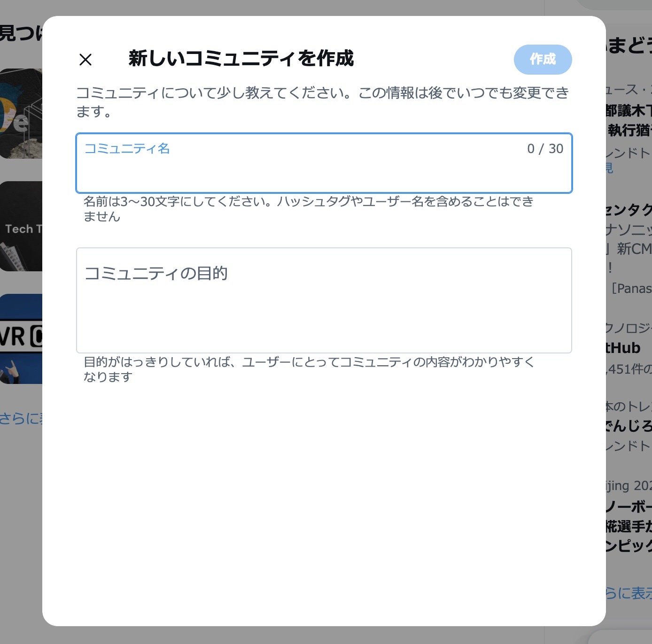Image resolution: width=652 pixels, height=644 pixels.
Task: Click the 作成 create button
Action: click(x=543, y=59)
